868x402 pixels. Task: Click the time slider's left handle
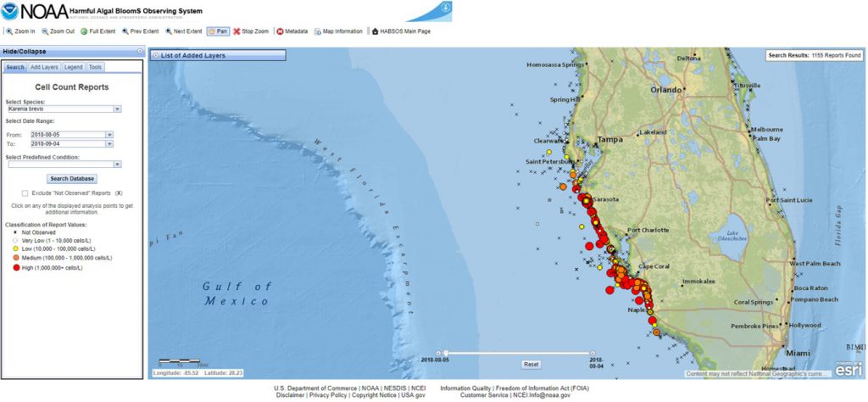click(446, 353)
